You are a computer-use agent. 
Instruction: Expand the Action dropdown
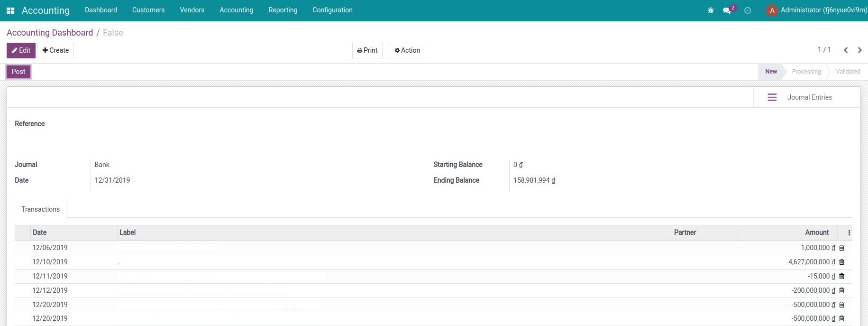pyautogui.click(x=407, y=50)
